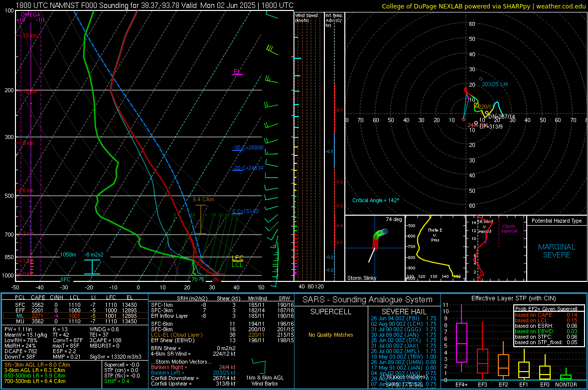This screenshot has height=390, width=588.
Task: Click the 15 km height marker
Action: tap(30, 35)
